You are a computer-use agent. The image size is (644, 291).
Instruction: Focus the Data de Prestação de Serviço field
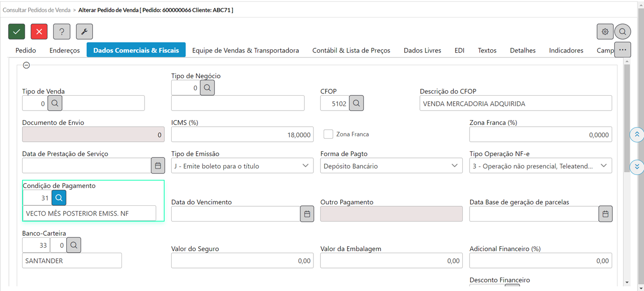87,166
